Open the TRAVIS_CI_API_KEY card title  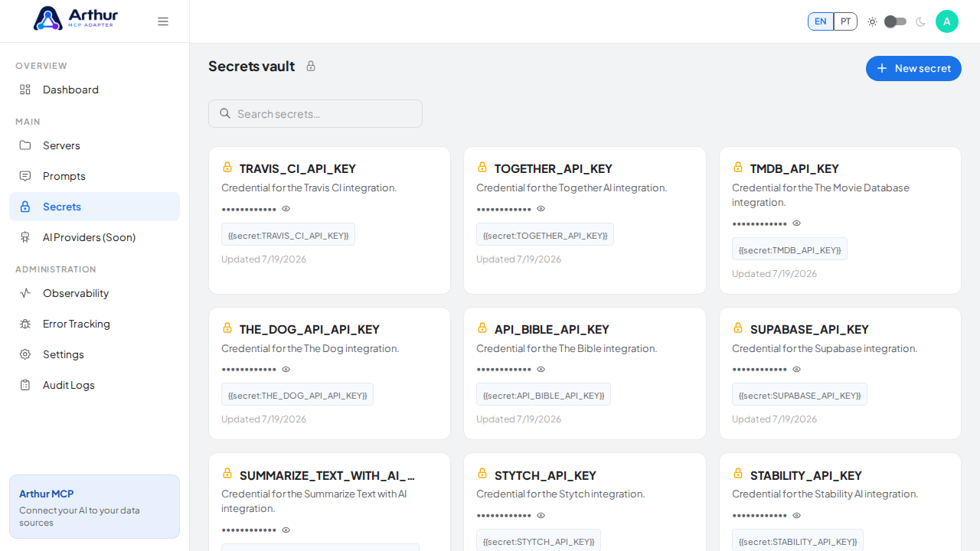[x=298, y=168]
